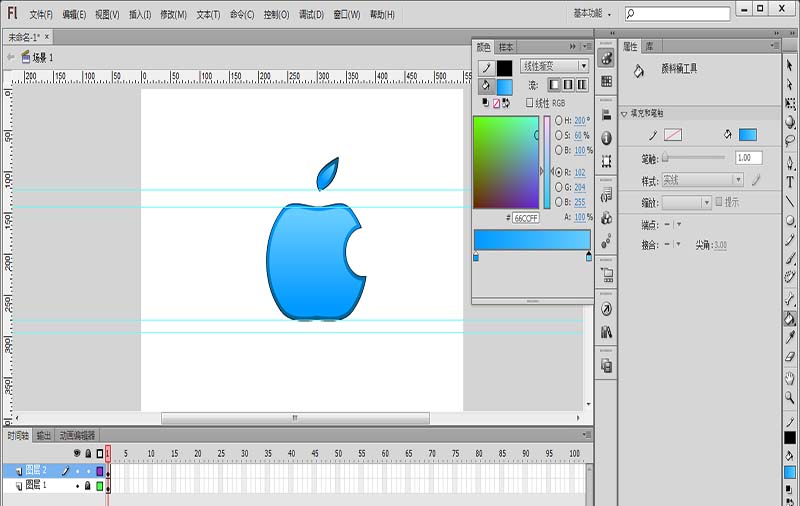Open the 基本功能 workspace dropdown

[x=592, y=14]
